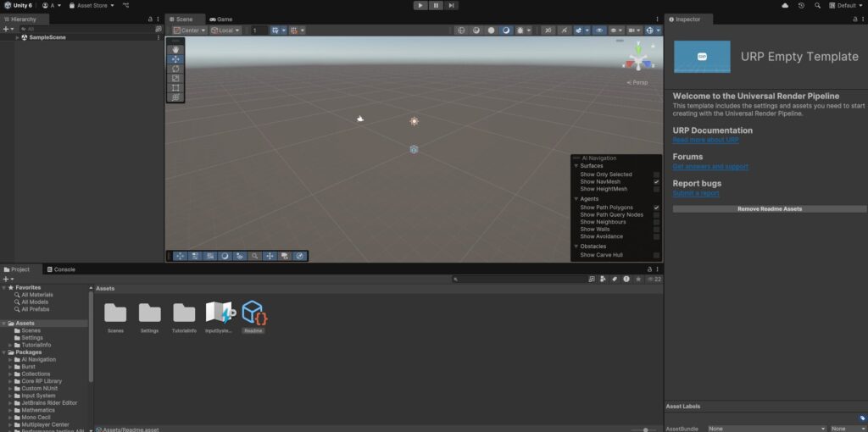Uncheck Show NavMesh option
The image size is (868, 432).
[656, 182]
